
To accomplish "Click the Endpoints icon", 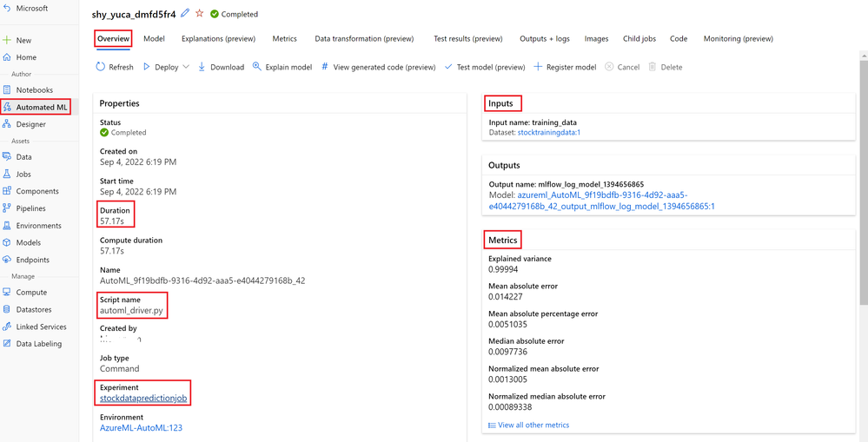I will coord(7,260).
